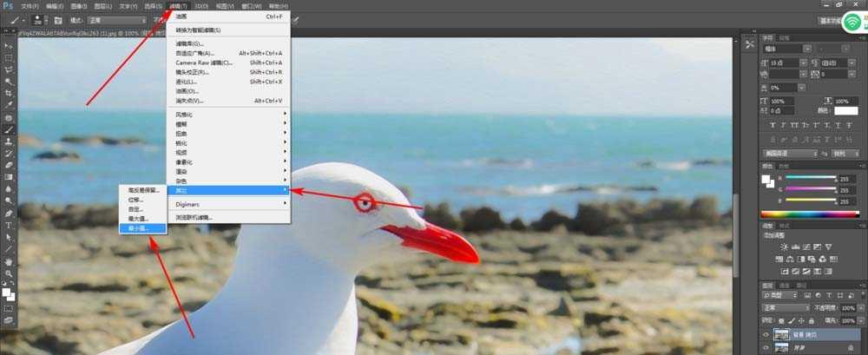Toggle the lock transparent pixels button

[x=782, y=320]
